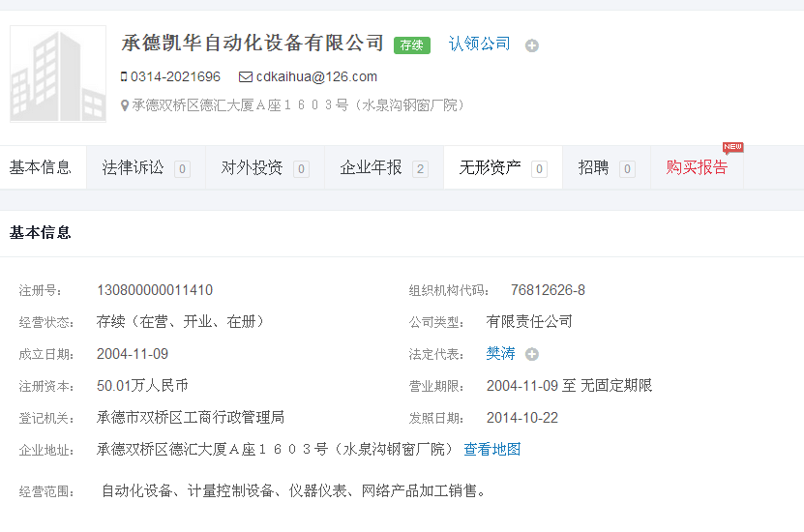This screenshot has height=532, width=804.
Task: Open the 基本信息 tab
Action: [41, 167]
